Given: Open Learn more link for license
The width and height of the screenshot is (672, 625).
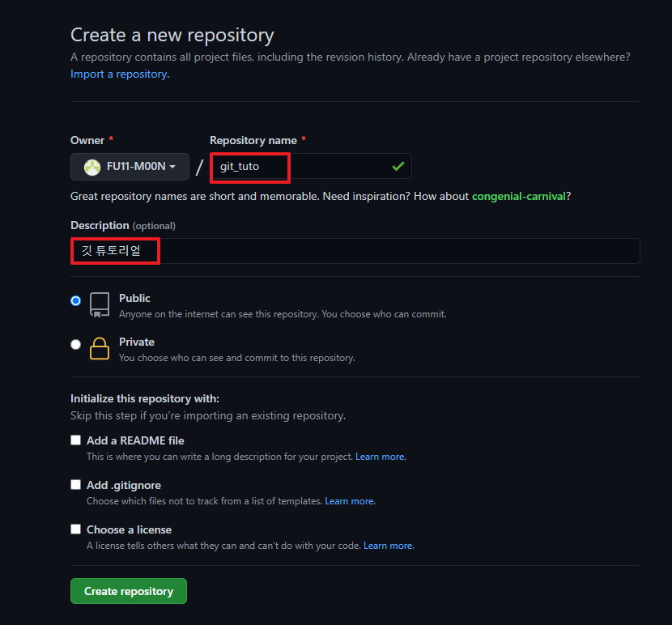Looking at the screenshot, I should point(389,546).
